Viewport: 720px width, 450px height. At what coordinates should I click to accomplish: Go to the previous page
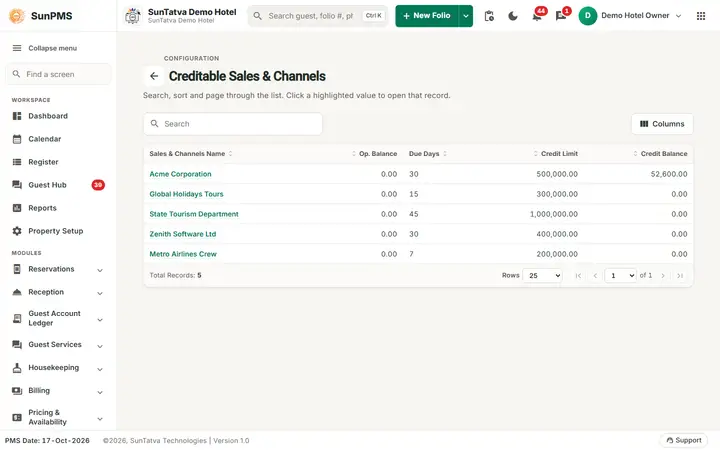[595, 276]
